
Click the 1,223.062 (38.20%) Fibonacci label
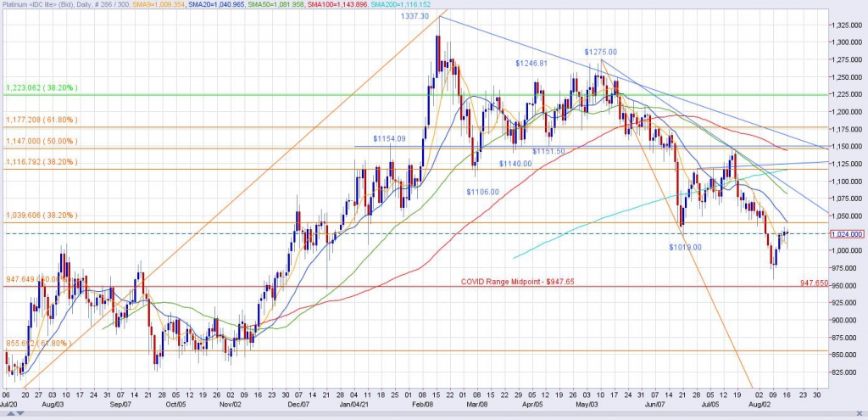(42, 87)
